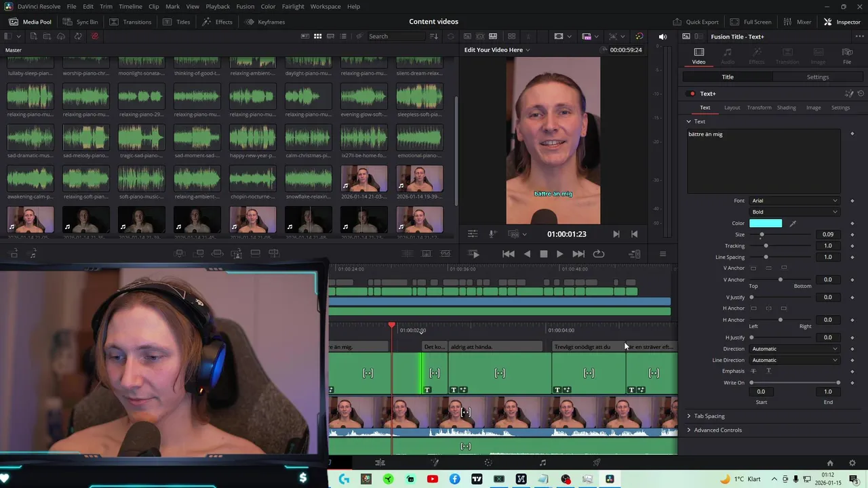The height and width of the screenshot is (488, 868).
Task: Open the text color swatch
Action: click(766, 223)
